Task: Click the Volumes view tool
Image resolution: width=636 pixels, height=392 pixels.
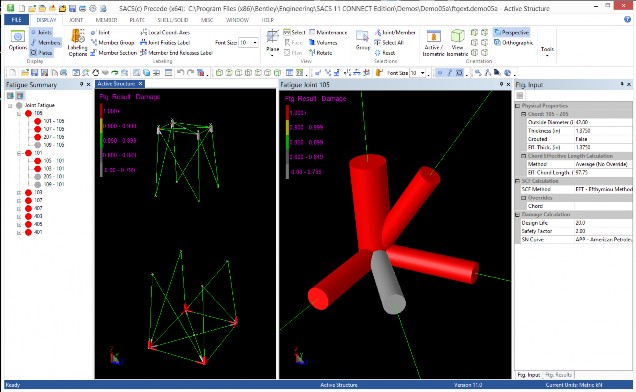Action: point(323,42)
